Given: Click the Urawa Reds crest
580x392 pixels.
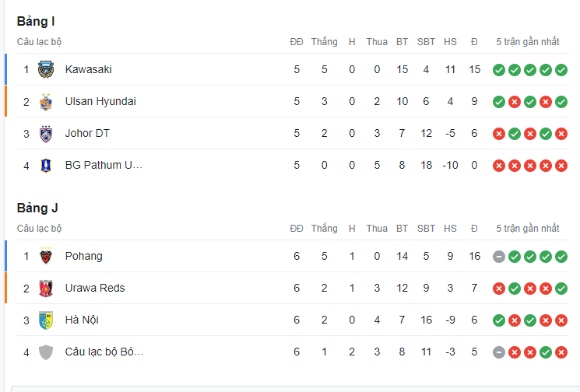Looking at the screenshot, I should point(46,289).
